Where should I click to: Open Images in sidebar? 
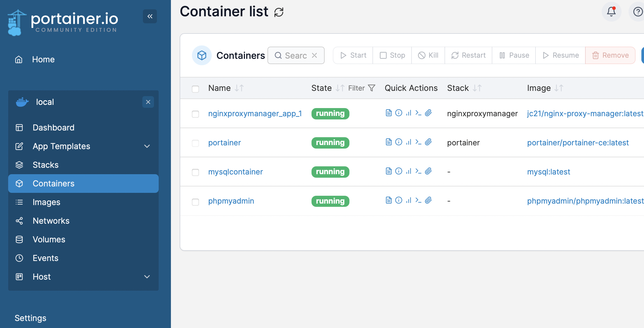pos(83,202)
